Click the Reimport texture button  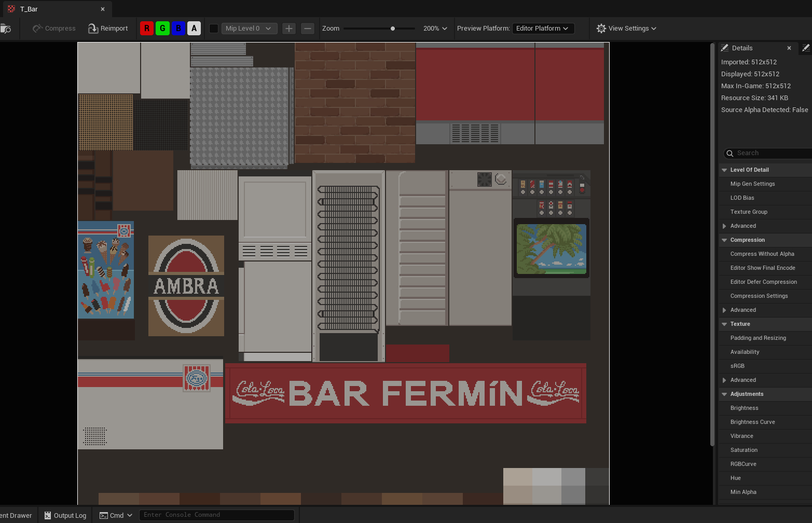click(108, 29)
